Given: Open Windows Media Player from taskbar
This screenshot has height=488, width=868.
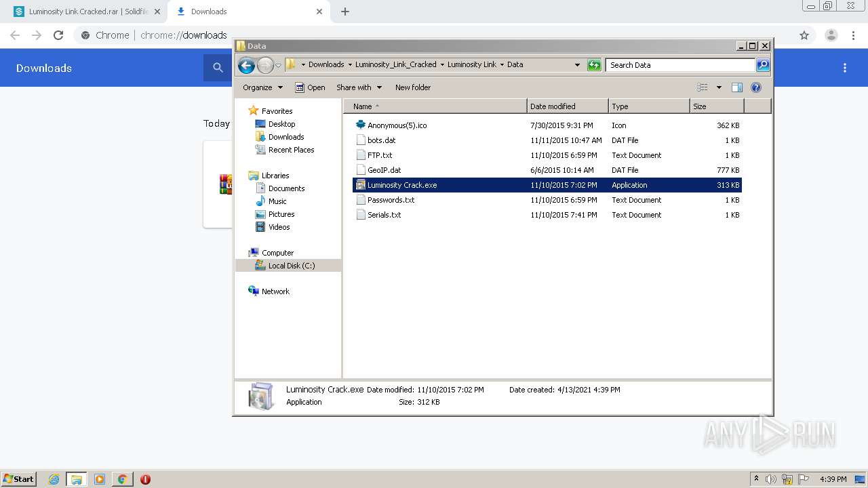Looking at the screenshot, I should [x=100, y=479].
